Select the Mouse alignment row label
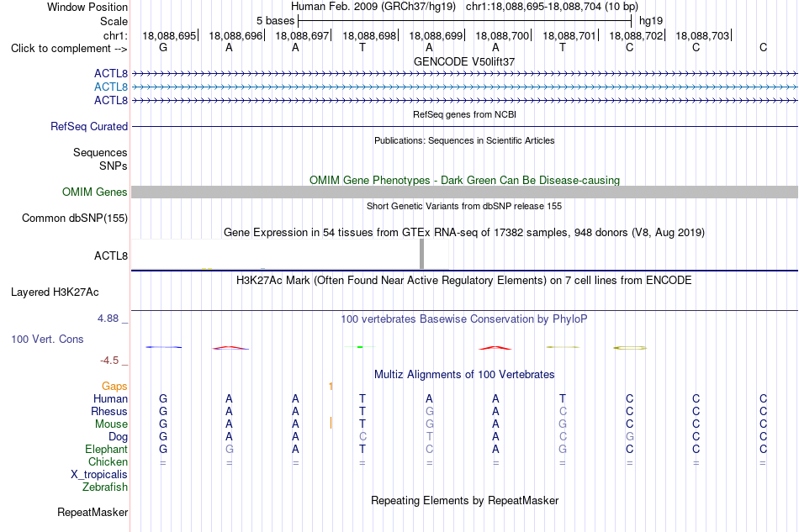This screenshot has height=532, width=799. [x=111, y=424]
